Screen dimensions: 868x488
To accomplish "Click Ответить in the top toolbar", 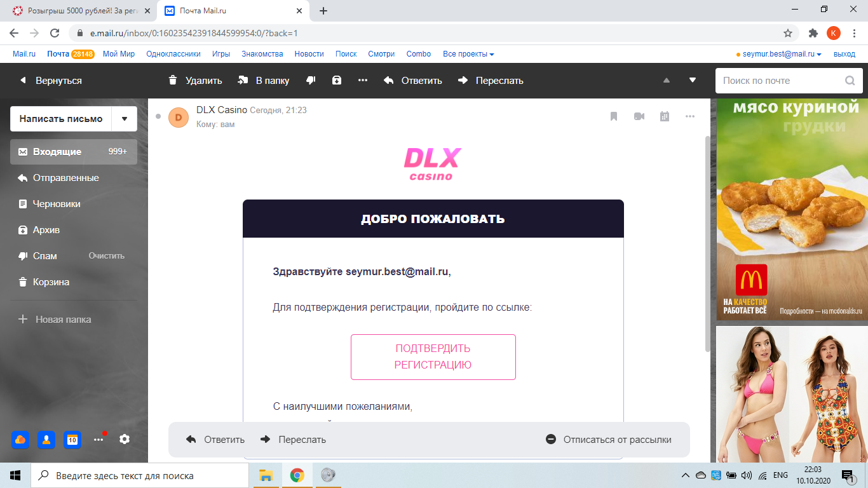I will coord(413,81).
